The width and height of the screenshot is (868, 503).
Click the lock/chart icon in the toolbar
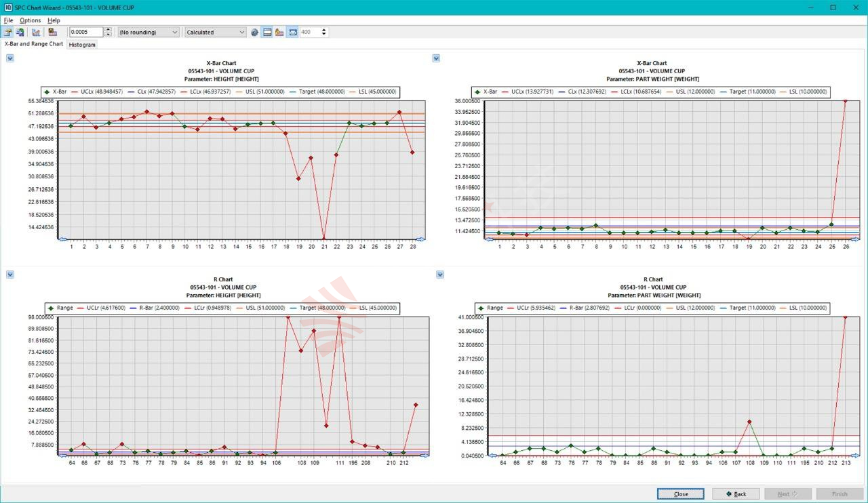click(279, 32)
